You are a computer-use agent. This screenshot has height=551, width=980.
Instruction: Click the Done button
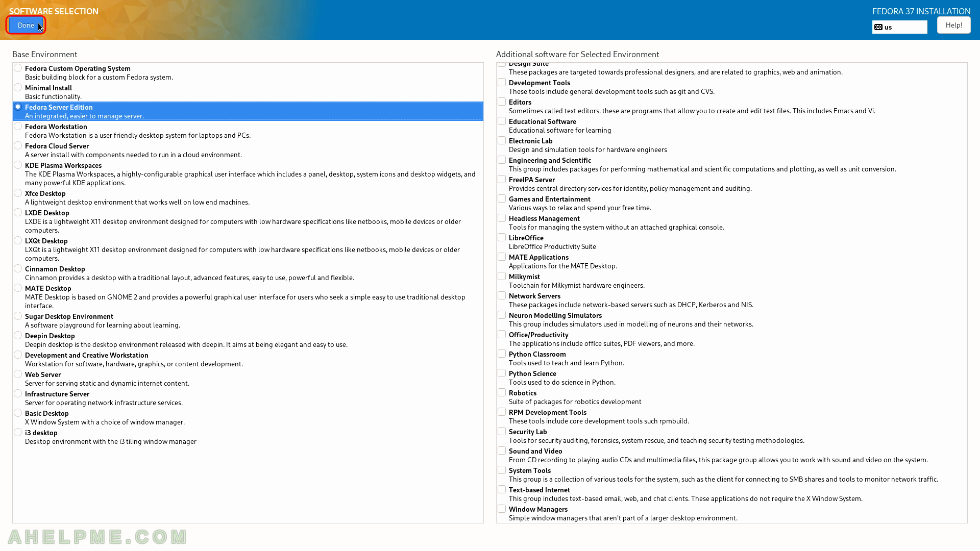pyautogui.click(x=26, y=25)
